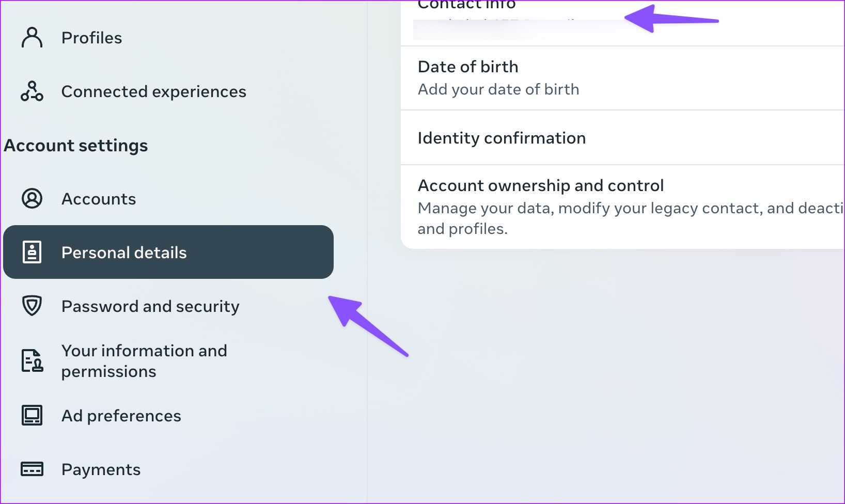Select the Ad preferences screen icon
This screenshot has width=845, height=504.
[32, 415]
